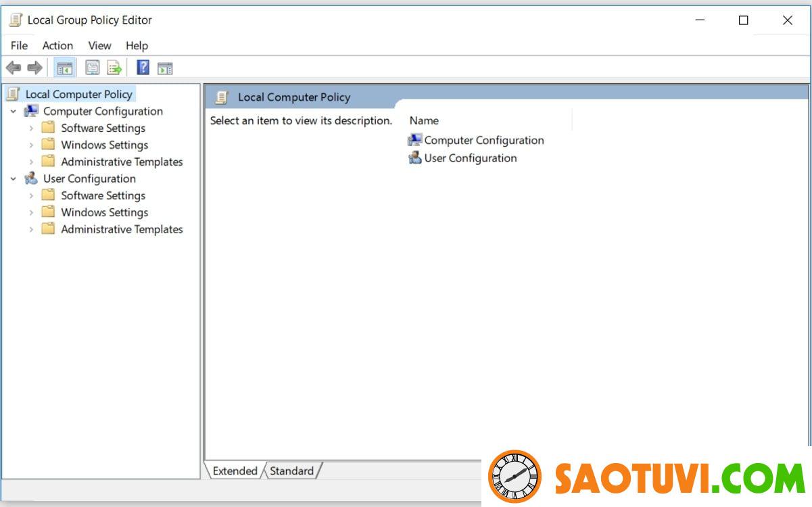Open Help using the blue question mark icon
Screen dimensions: 812x507
coord(143,68)
